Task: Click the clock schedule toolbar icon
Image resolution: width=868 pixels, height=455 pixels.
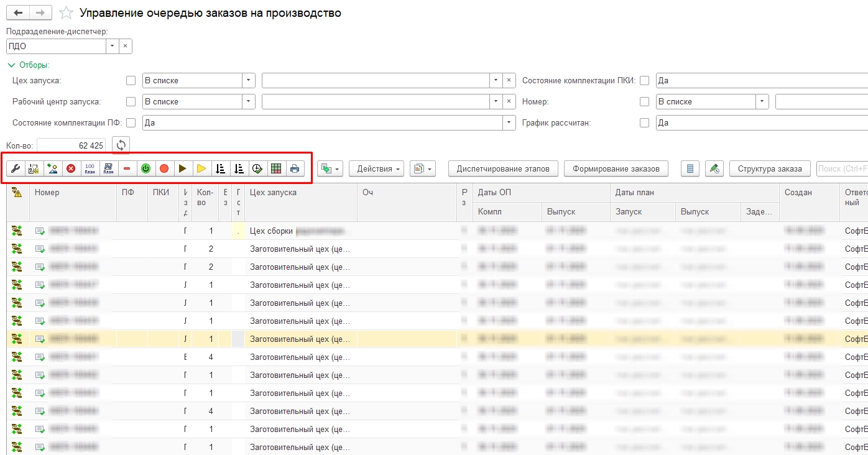Action: (x=257, y=168)
